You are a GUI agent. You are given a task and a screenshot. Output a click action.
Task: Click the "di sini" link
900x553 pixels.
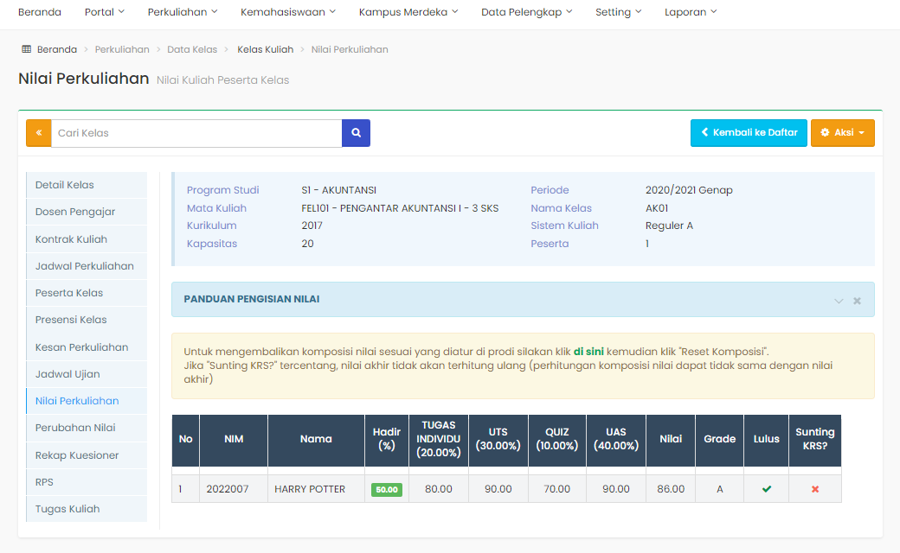tap(588, 352)
